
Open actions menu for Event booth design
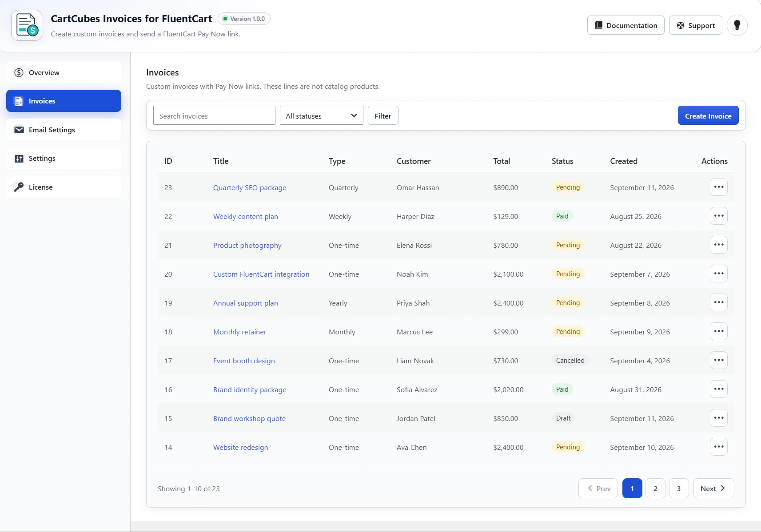[x=718, y=360]
